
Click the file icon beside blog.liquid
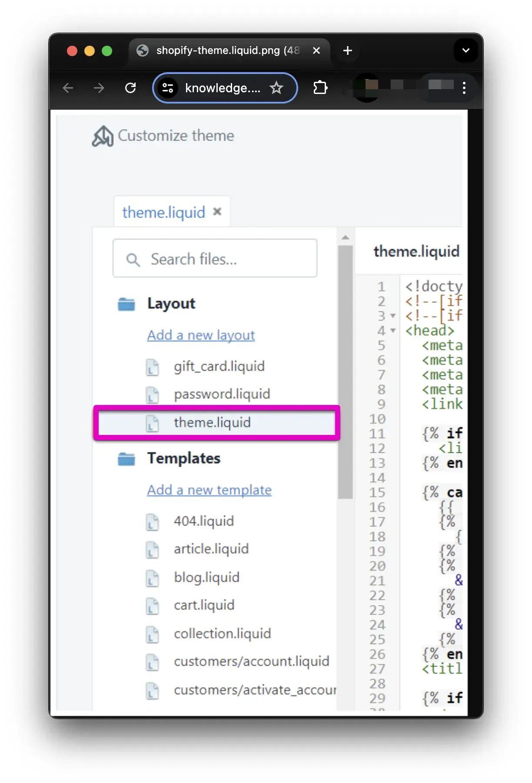point(152,578)
